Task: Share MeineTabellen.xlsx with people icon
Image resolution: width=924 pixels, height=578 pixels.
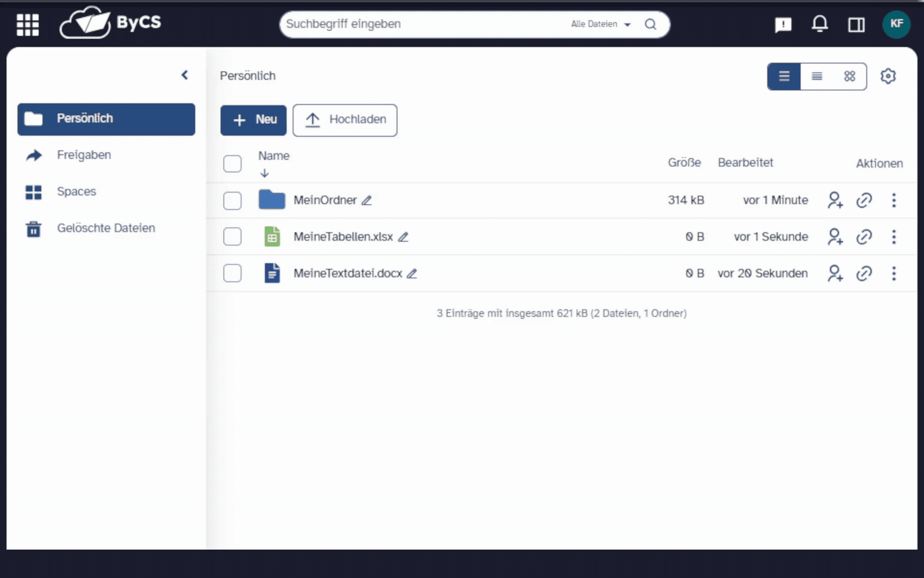Action: (x=835, y=236)
